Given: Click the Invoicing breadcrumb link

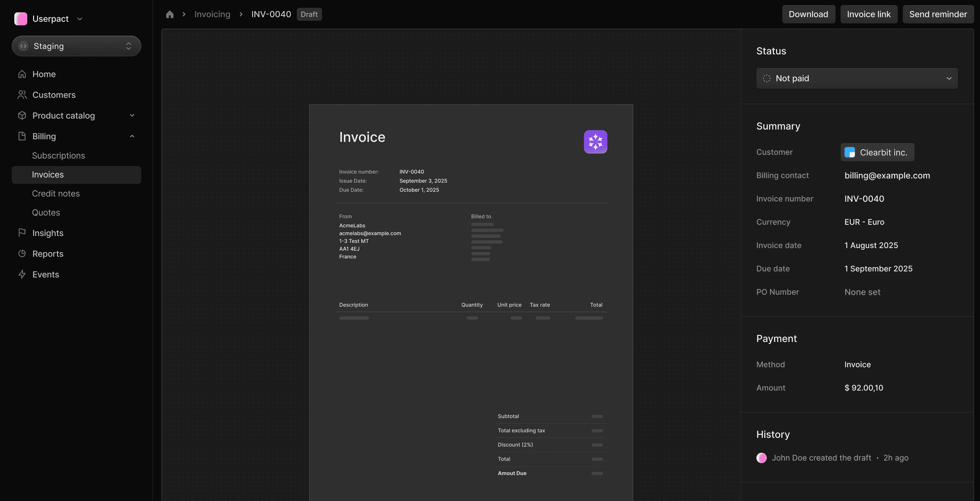Looking at the screenshot, I should coord(212,15).
